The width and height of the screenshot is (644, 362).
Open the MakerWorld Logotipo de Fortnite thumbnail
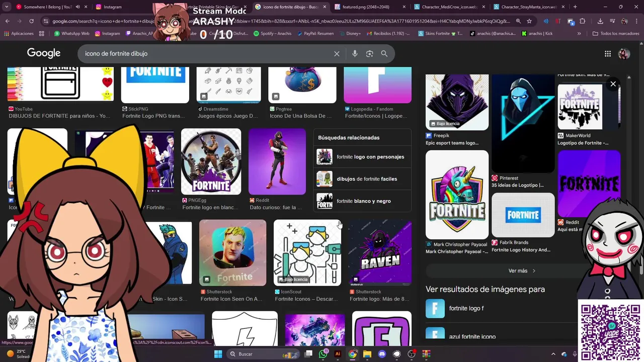click(x=589, y=107)
